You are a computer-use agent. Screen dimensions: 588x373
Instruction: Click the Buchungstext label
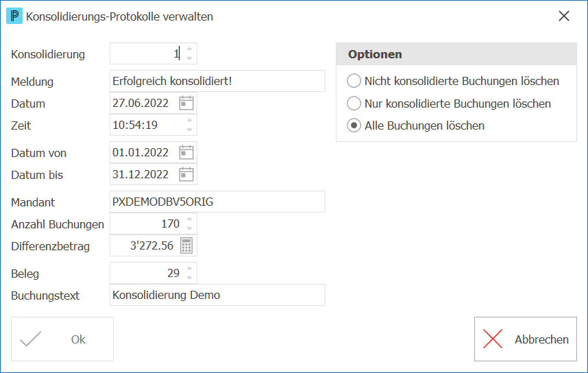(45, 296)
